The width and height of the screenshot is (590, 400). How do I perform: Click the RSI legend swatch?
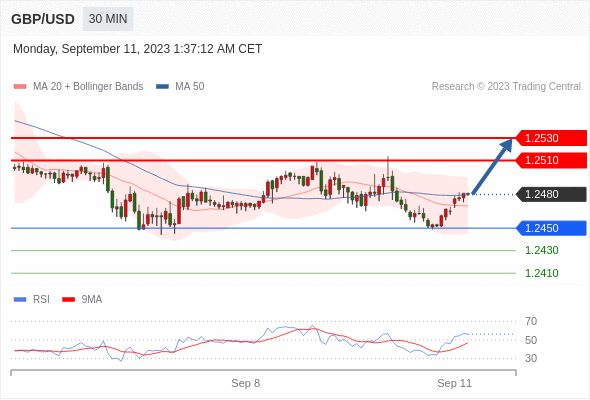(20, 300)
